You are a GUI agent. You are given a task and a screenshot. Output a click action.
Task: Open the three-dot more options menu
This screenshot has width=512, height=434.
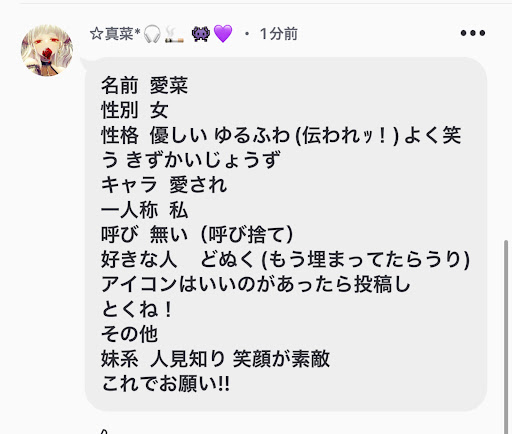[473, 33]
